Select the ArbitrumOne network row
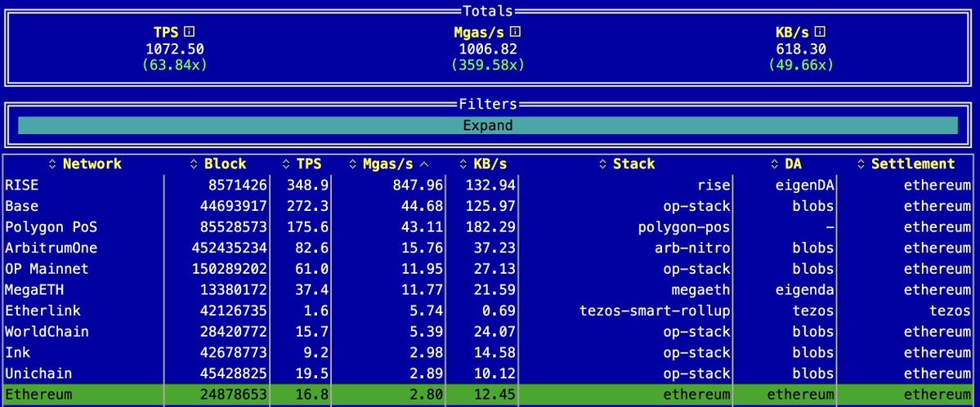980x407 pixels. 487,248
